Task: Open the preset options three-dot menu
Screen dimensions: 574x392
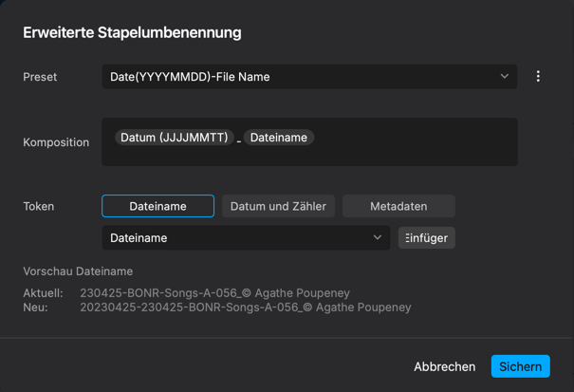Action: pyautogui.click(x=538, y=77)
